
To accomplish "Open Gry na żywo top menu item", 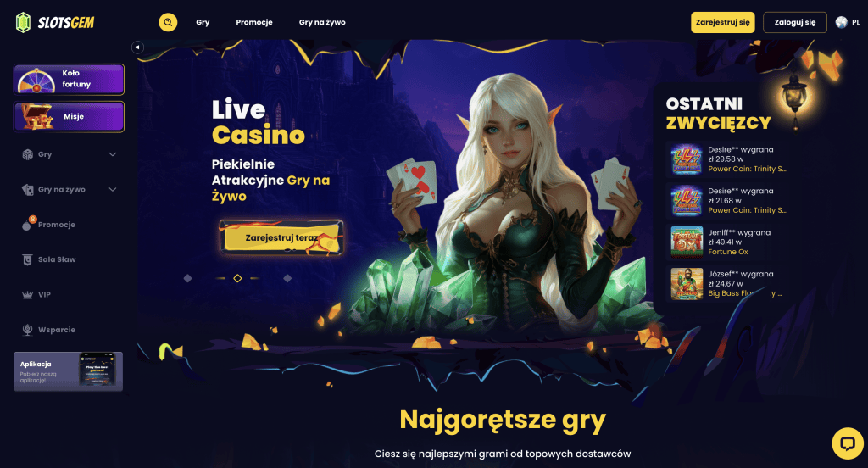I will tap(322, 22).
